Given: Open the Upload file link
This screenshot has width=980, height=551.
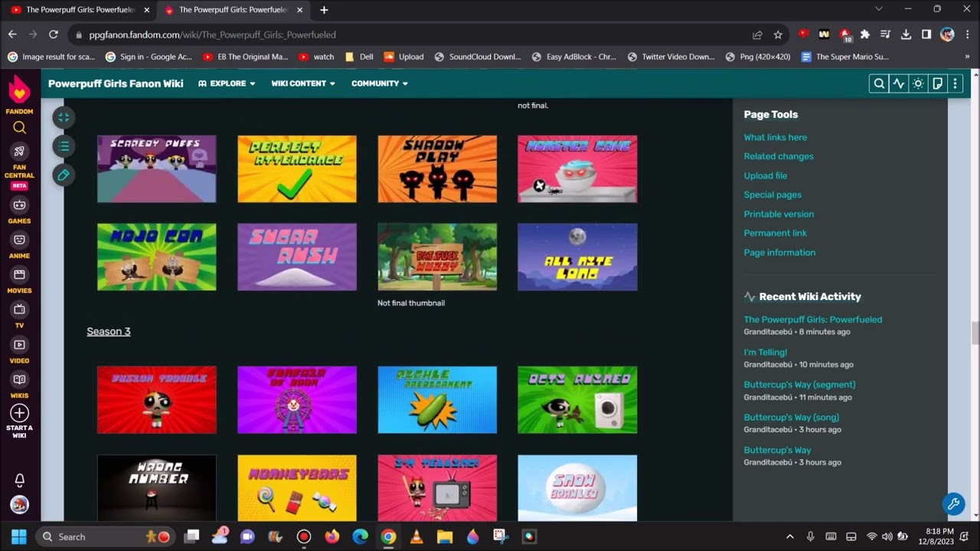Looking at the screenshot, I should [x=765, y=175].
